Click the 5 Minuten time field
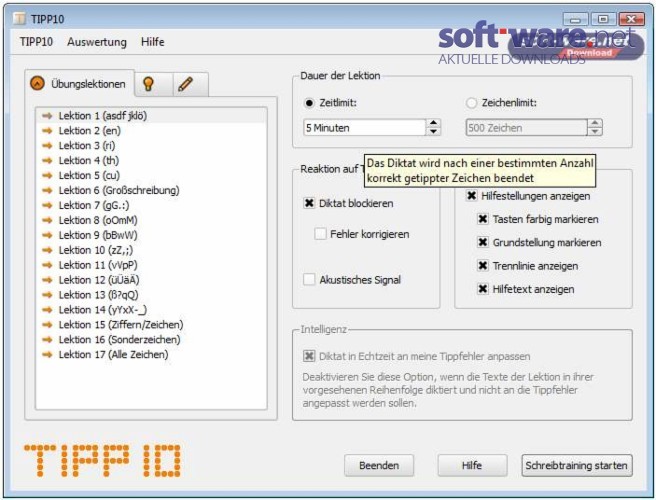The height and width of the screenshot is (500, 656). click(364, 128)
